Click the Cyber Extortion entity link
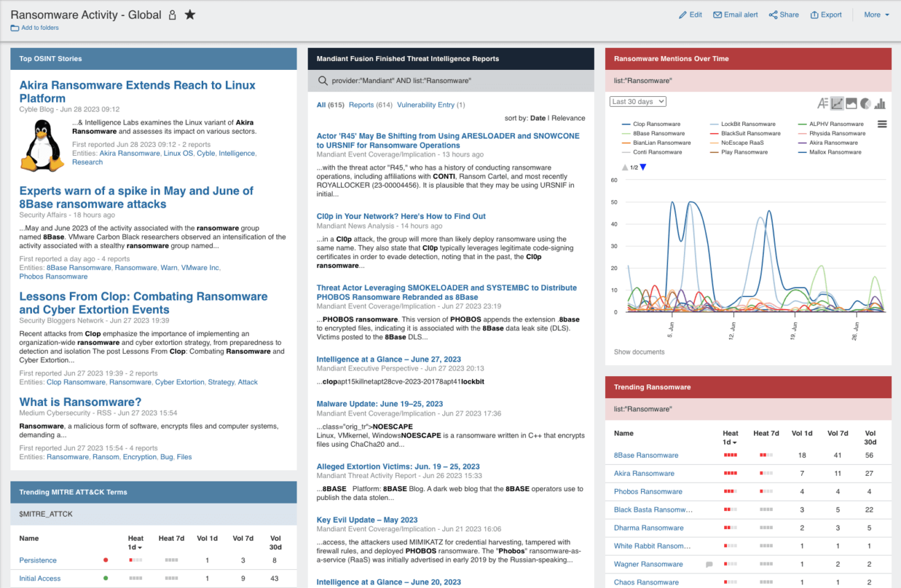This screenshot has width=901, height=588. pyautogui.click(x=180, y=382)
